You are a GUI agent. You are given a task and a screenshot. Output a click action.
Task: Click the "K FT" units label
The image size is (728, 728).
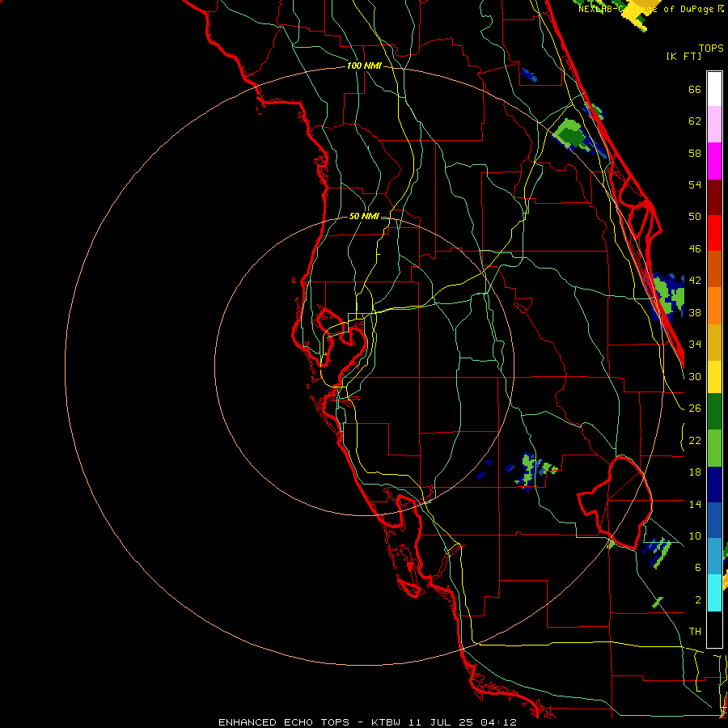684,57
